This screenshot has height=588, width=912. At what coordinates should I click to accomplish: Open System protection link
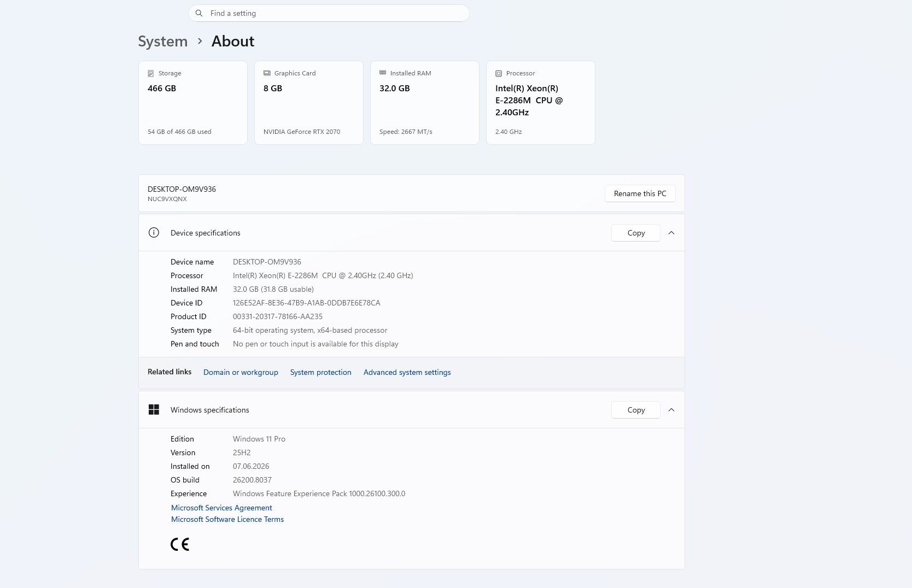[x=321, y=372]
